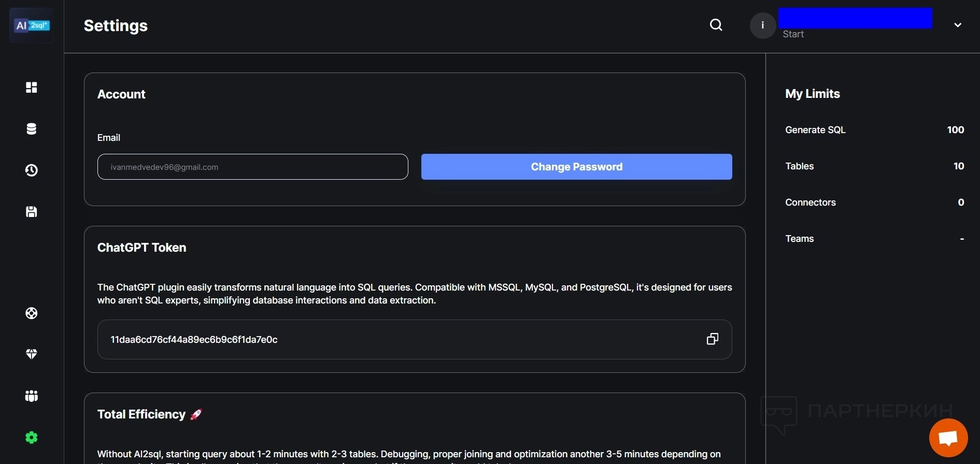
Task: Select the green settings gear icon
Action: (x=32, y=438)
